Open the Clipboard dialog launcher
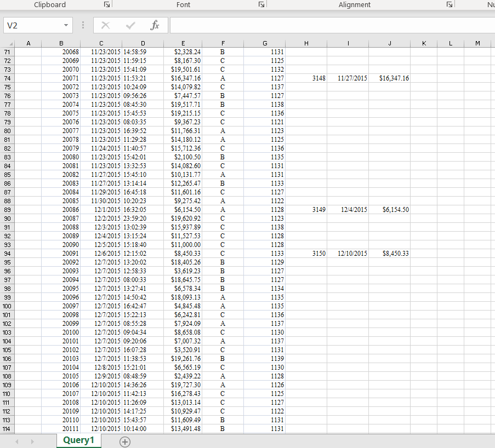 point(107,4)
